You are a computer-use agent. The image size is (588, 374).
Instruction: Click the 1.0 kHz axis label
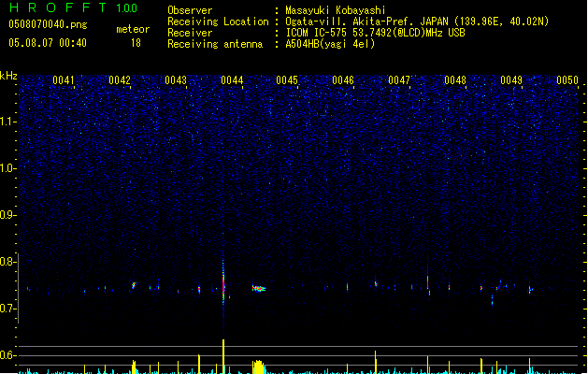(x=7, y=168)
